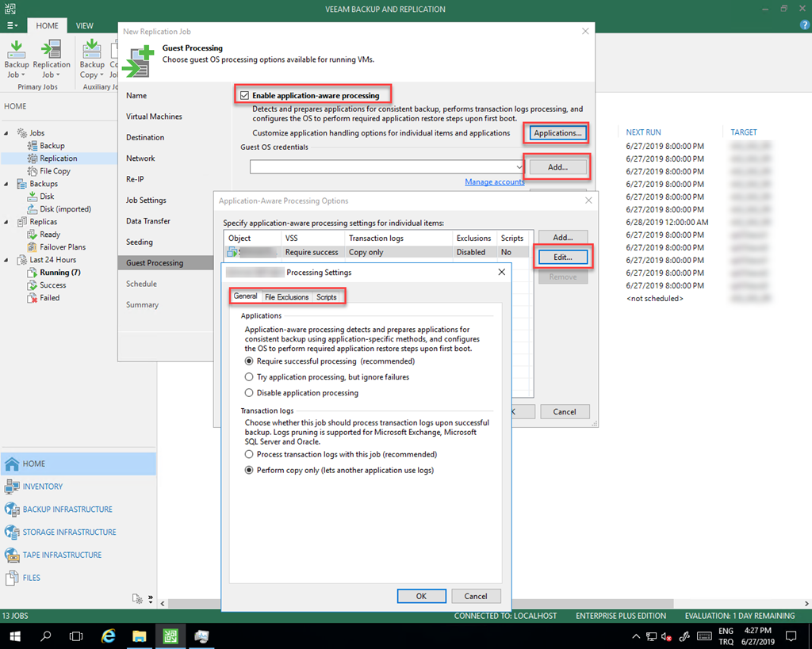
Task: Select Require successful processing radio option
Action: pos(249,361)
